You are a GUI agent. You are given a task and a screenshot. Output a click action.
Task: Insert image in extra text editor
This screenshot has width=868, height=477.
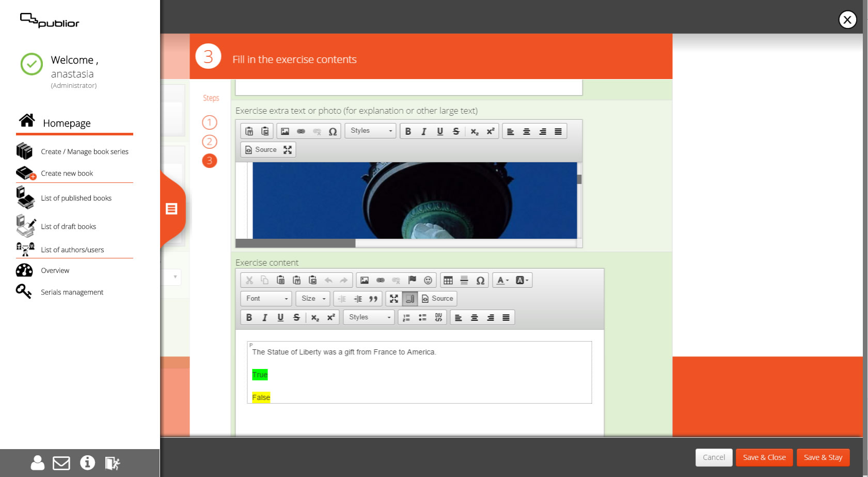[285, 131]
